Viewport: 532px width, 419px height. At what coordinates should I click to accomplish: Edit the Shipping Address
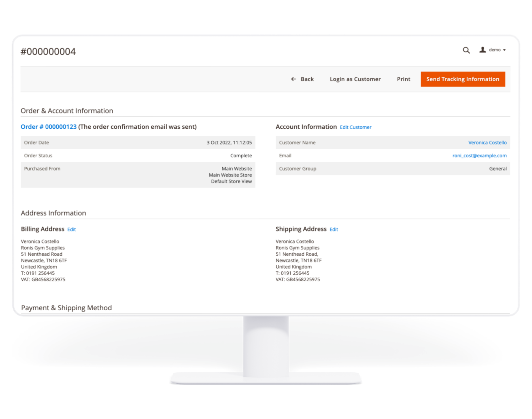click(x=333, y=229)
